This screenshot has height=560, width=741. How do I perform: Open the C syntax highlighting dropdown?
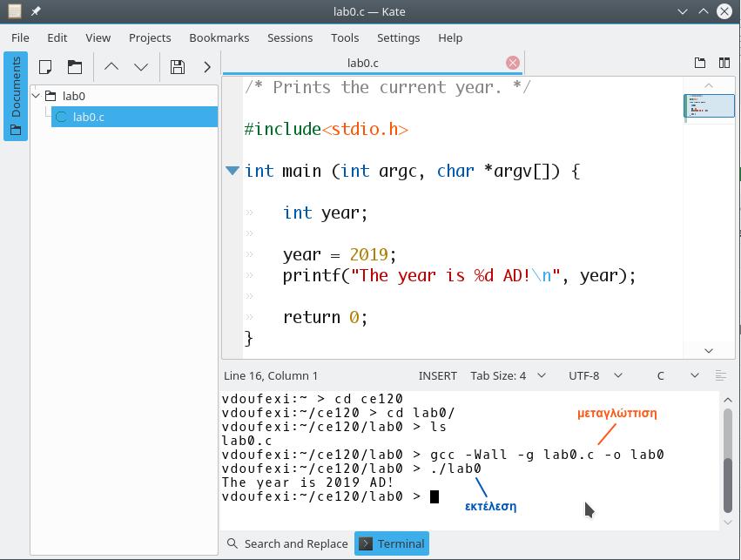(677, 375)
